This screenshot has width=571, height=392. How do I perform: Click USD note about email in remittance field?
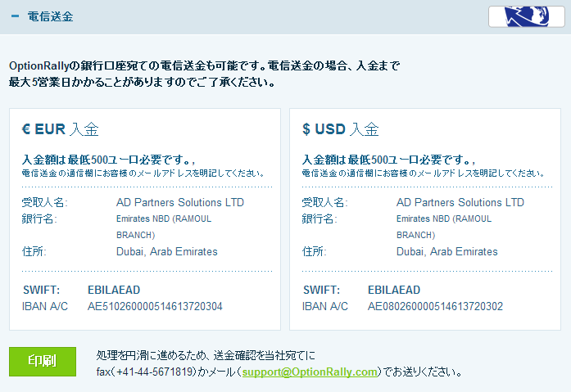click(x=424, y=173)
